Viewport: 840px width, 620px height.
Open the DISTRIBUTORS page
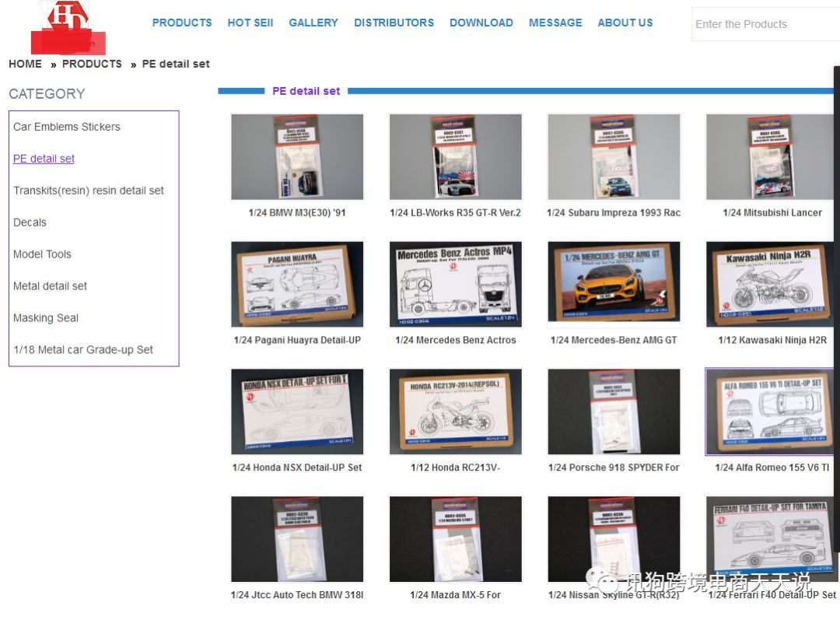pyautogui.click(x=394, y=23)
